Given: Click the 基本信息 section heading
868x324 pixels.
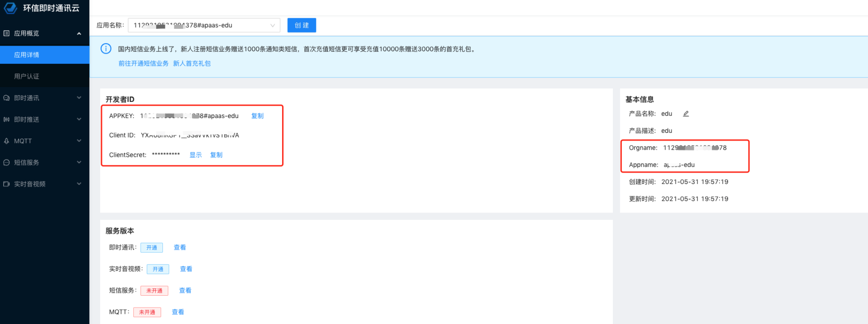Looking at the screenshot, I should point(640,99).
